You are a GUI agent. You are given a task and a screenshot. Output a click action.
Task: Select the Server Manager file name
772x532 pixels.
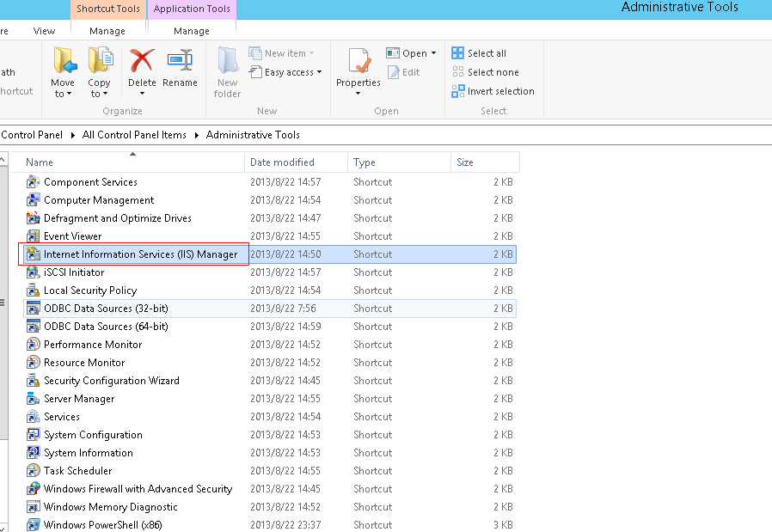pyautogui.click(x=79, y=399)
